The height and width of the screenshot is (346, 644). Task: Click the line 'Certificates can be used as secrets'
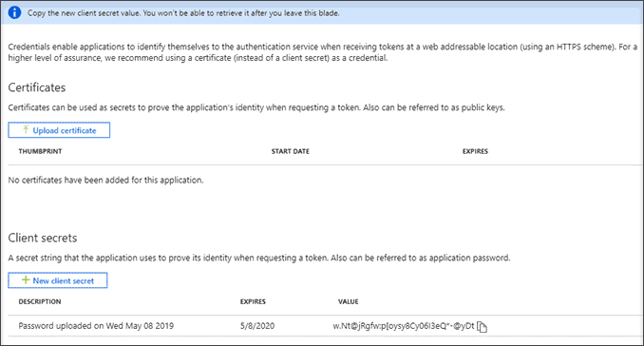click(x=256, y=107)
